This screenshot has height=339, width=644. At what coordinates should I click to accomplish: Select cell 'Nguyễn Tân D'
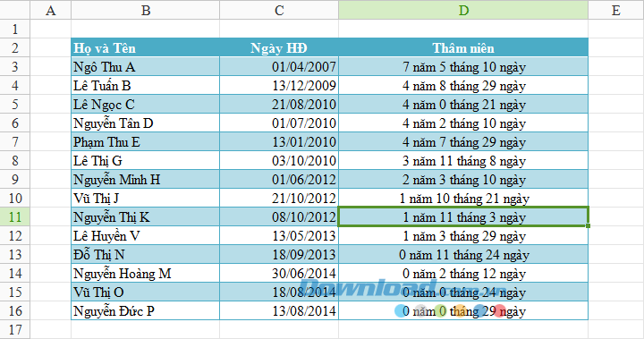[x=146, y=123]
